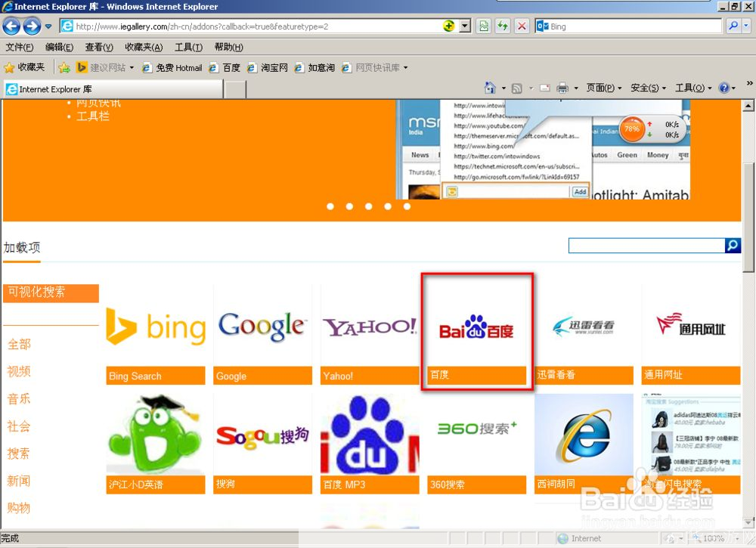Click the Stop loading red X icon
Screen dimensions: 756x548
[522, 26]
